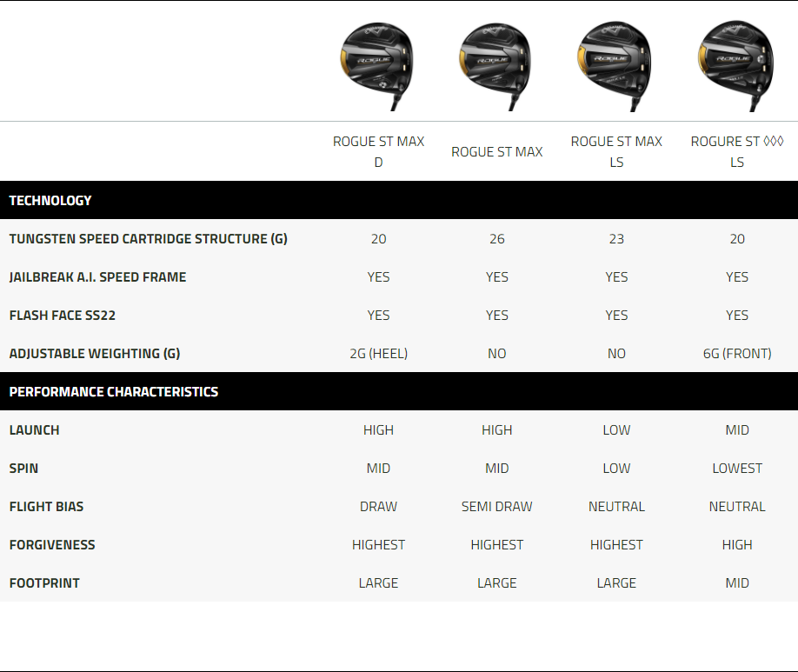Click the Rogue ST Max D driver image
798x672 pixels.
[x=378, y=64]
